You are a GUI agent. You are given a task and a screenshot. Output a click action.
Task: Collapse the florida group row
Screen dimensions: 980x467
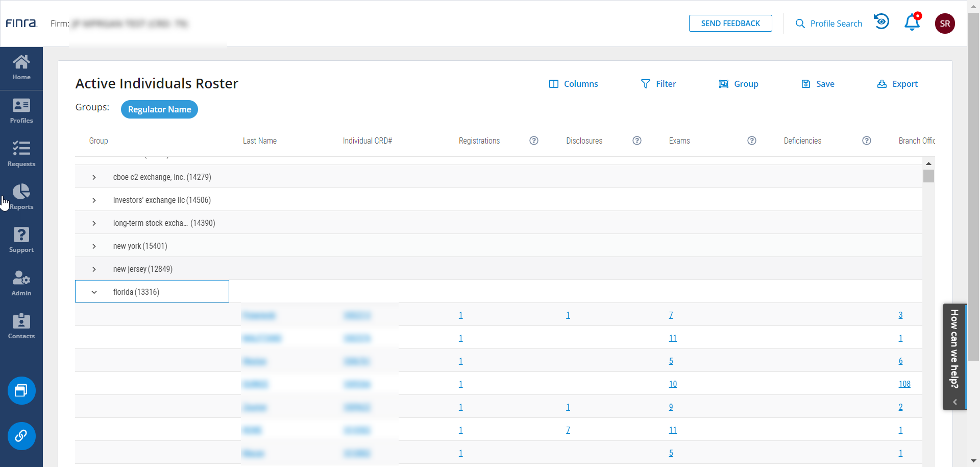[x=94, y=292]
